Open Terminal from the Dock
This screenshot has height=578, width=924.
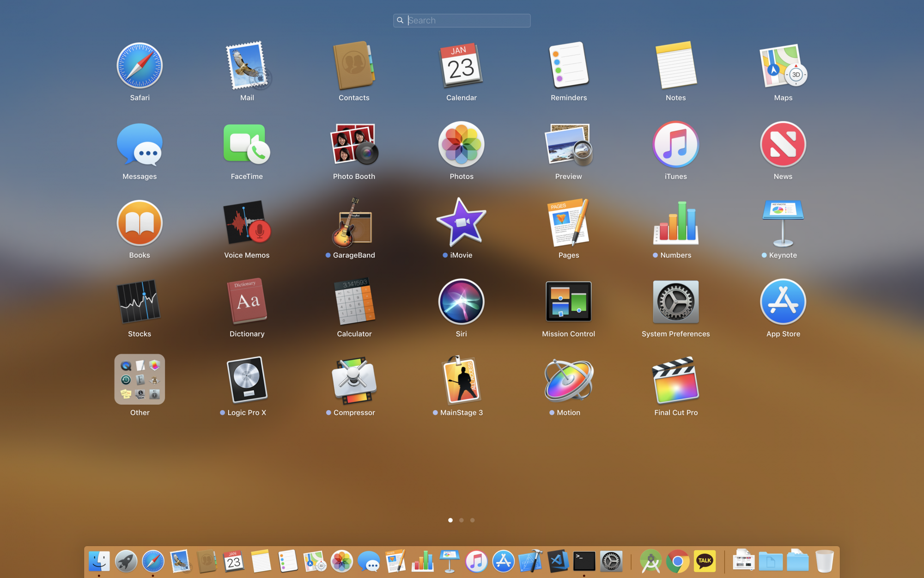point(584,561)
